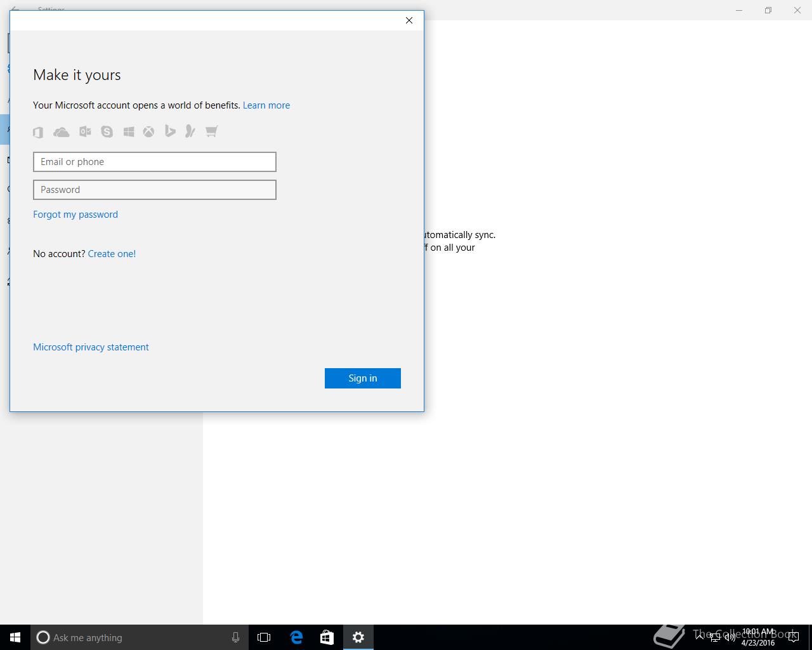Click the Sign in button

[x=363, y=378]
